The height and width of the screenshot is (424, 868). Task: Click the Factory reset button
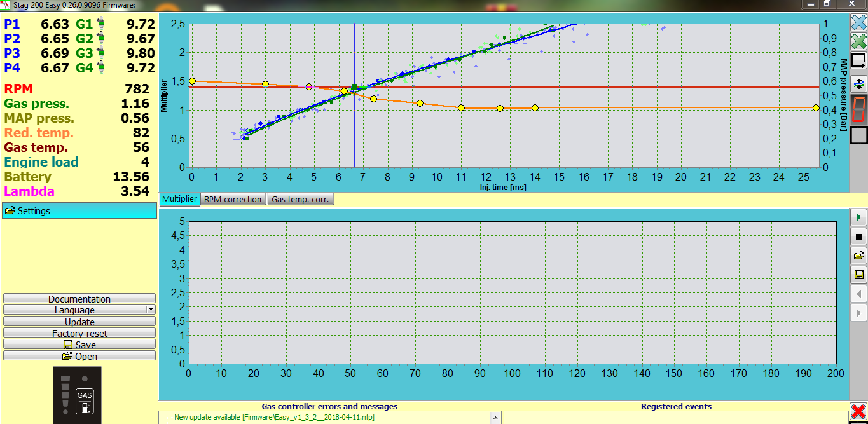[79, 333]
